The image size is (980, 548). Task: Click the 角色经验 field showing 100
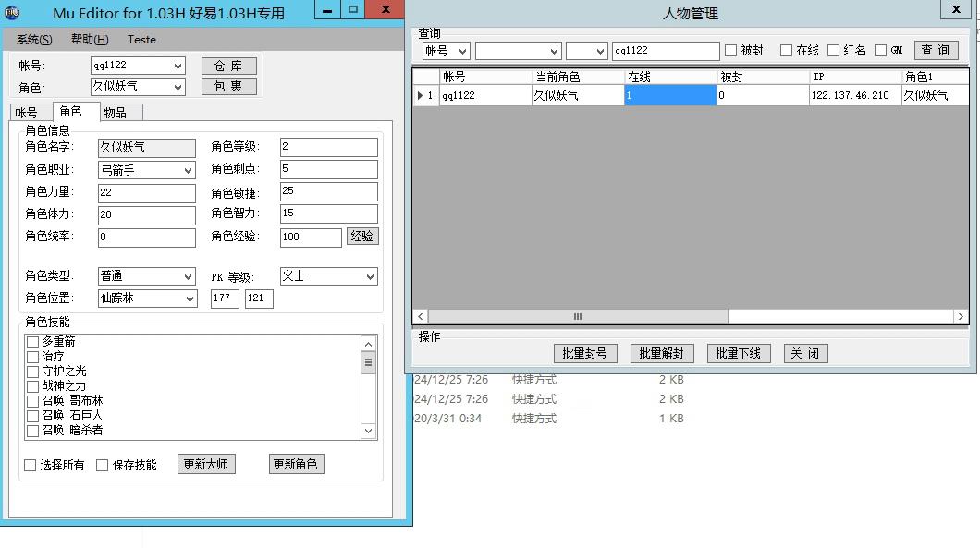tap(311, 237)
